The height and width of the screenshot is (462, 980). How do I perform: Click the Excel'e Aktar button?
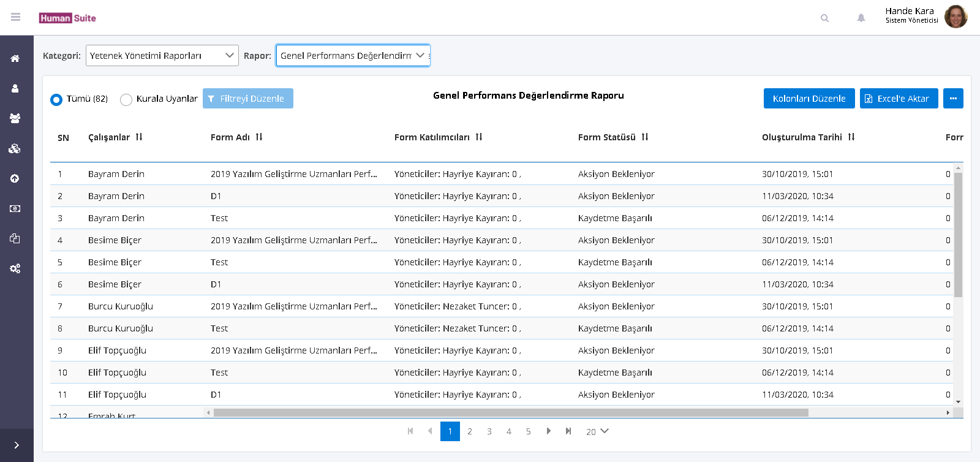pyautogui.click(x=899, y=99)
